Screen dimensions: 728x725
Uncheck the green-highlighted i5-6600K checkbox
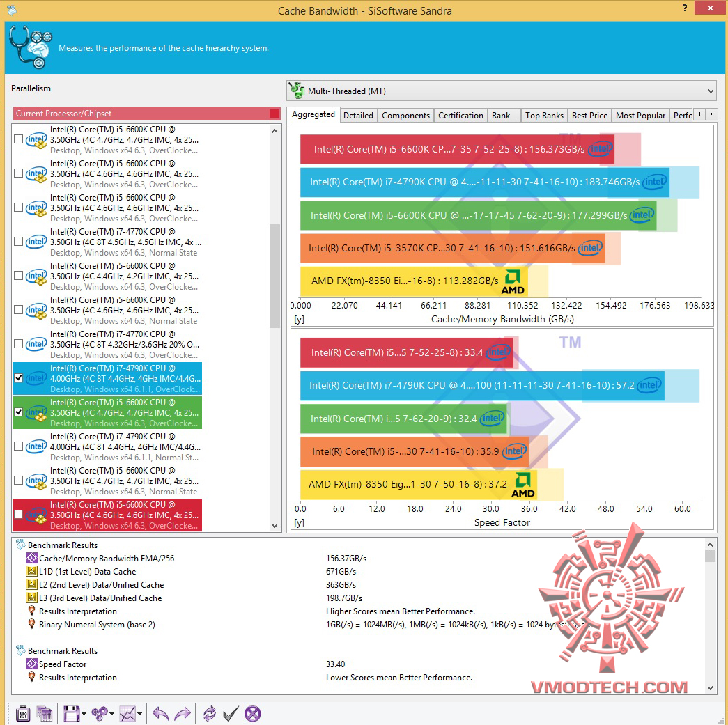pos(18,412)
